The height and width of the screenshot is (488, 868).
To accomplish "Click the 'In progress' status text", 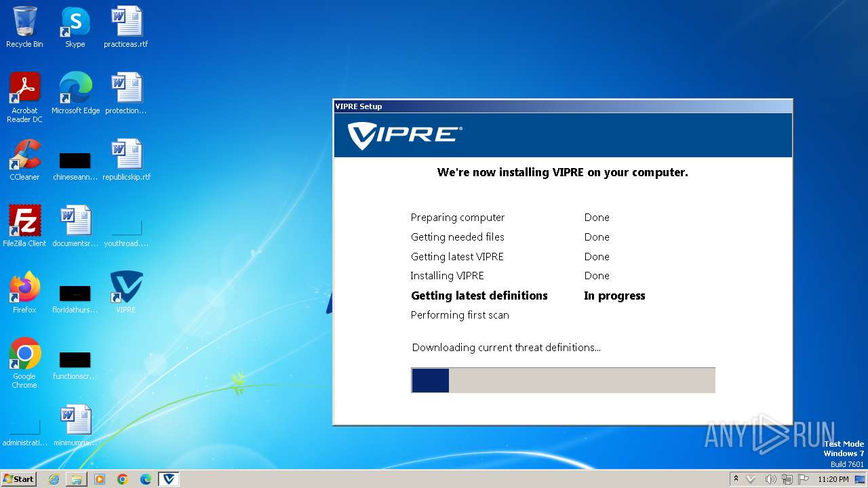I will pos(615,296).
